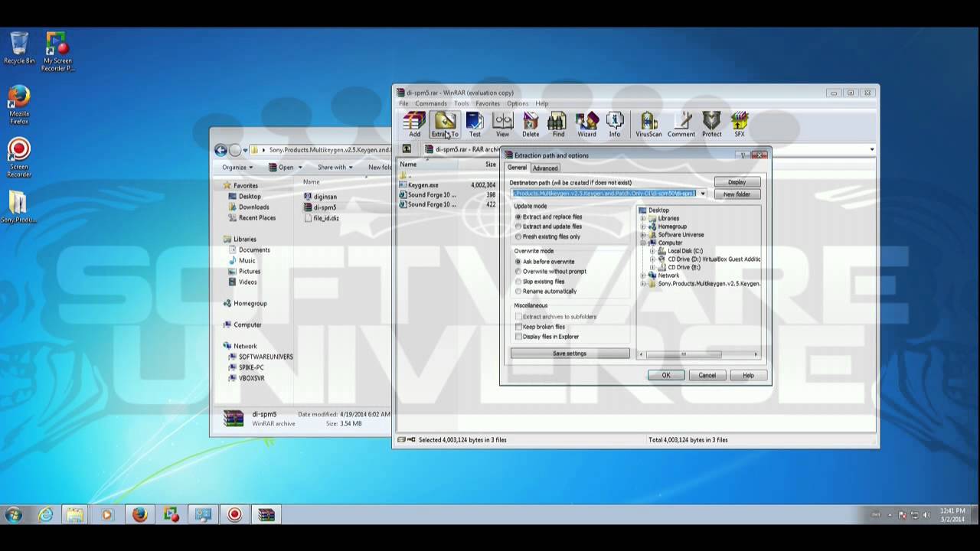
Task: Open WinRAR Options menu
Action: coord(518,103)
